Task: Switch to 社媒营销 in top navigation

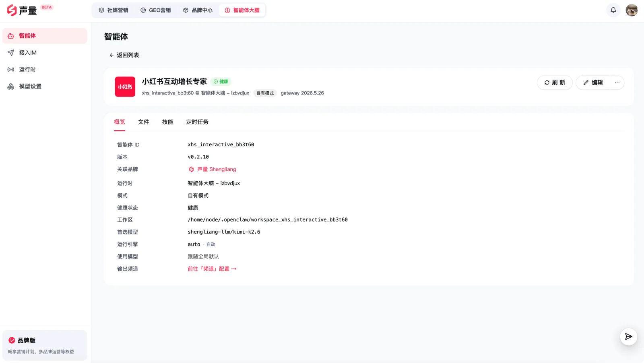Action: tap(114, 10)
